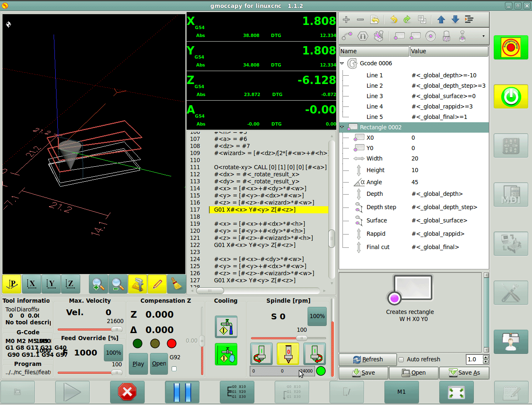Open the features toolbar overflow dropdown arrow
This screenshot has width=532, height=405.
[483, 36]
